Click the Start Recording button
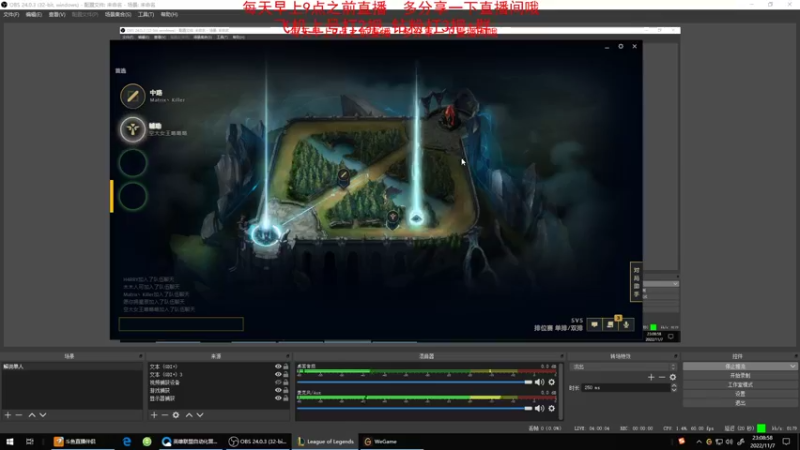This screenshot has width=800, height=450. click(x=740, y=376)
